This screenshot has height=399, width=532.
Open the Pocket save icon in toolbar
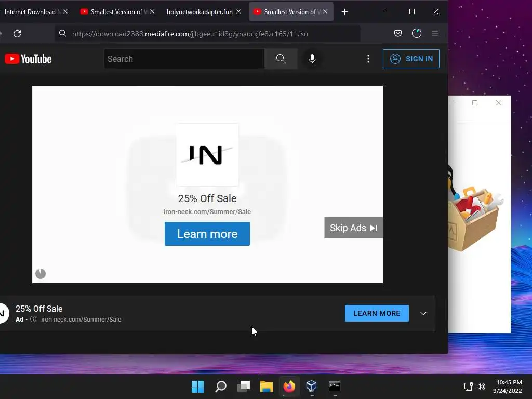398,33
